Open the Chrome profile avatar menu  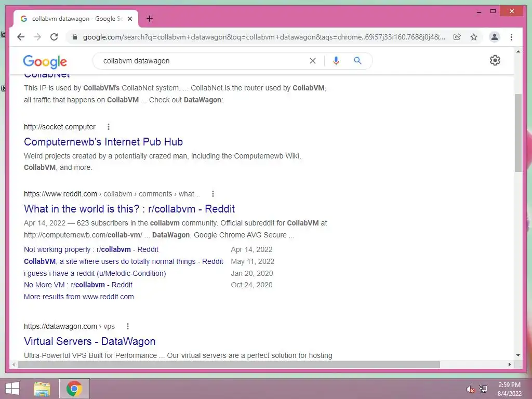[x=495, y=37]
